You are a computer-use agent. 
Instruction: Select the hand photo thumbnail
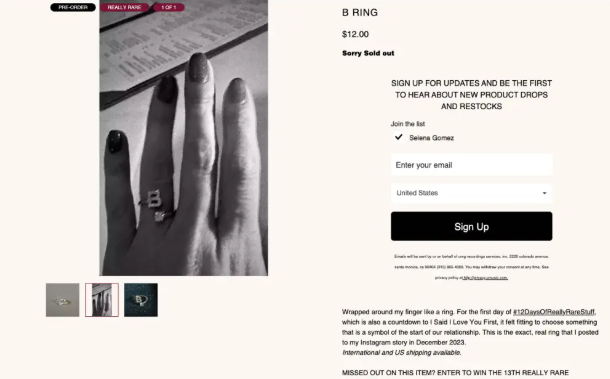(102, 300)
